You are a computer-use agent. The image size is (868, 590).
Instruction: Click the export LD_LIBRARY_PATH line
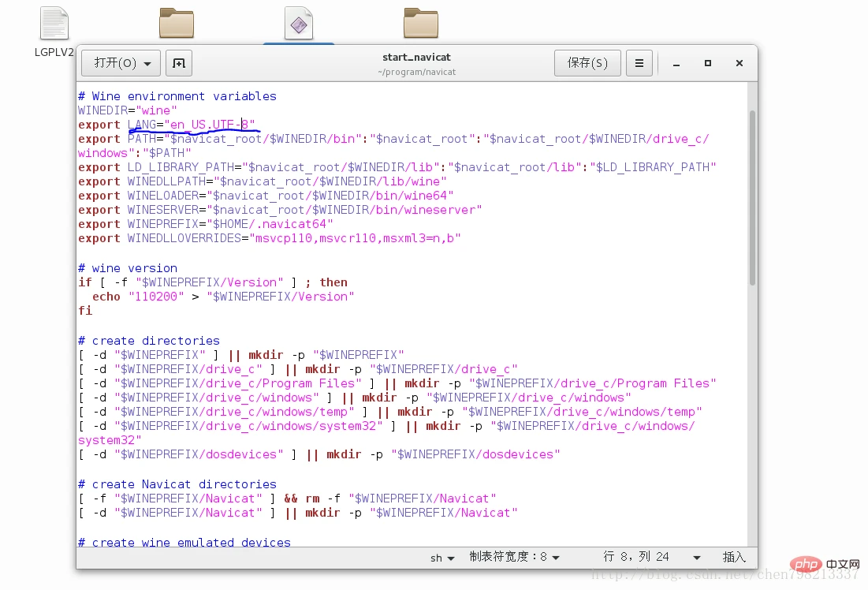(x=397, y=167)
